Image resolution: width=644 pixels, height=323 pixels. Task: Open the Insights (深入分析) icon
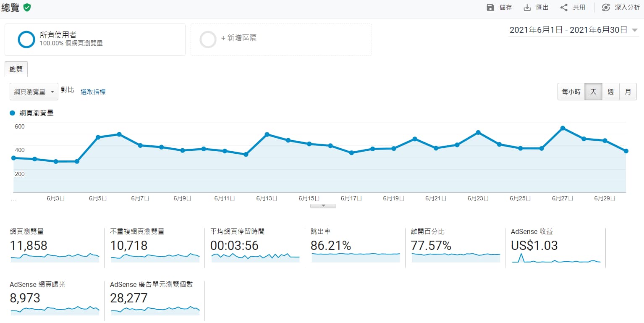coord(606,8)
